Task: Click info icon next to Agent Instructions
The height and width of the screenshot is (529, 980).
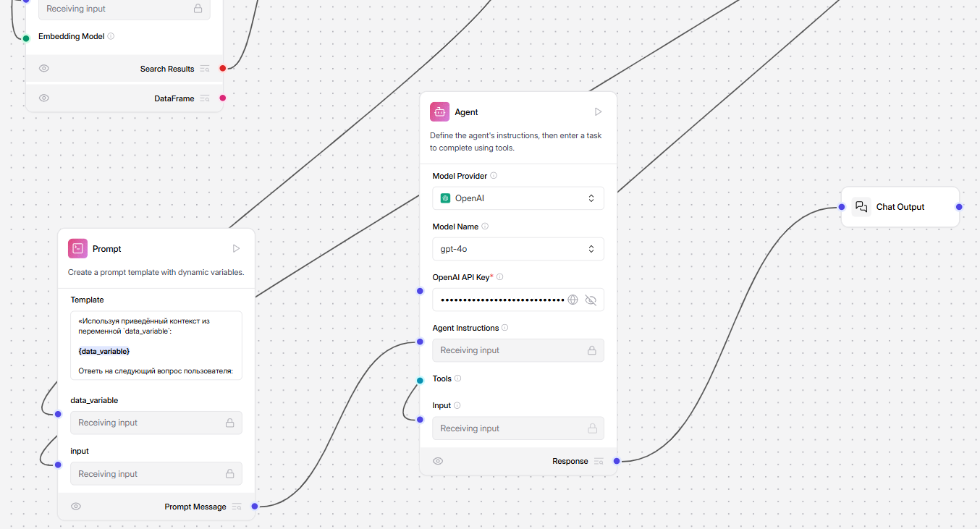Action: point(505,328)
